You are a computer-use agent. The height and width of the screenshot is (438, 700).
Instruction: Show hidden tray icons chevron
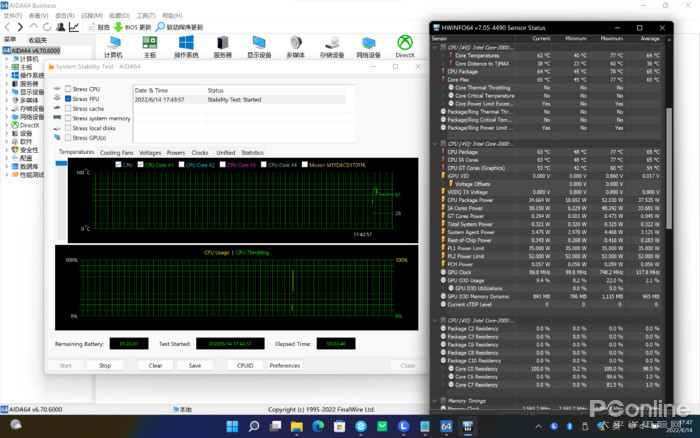pos(538,426)
